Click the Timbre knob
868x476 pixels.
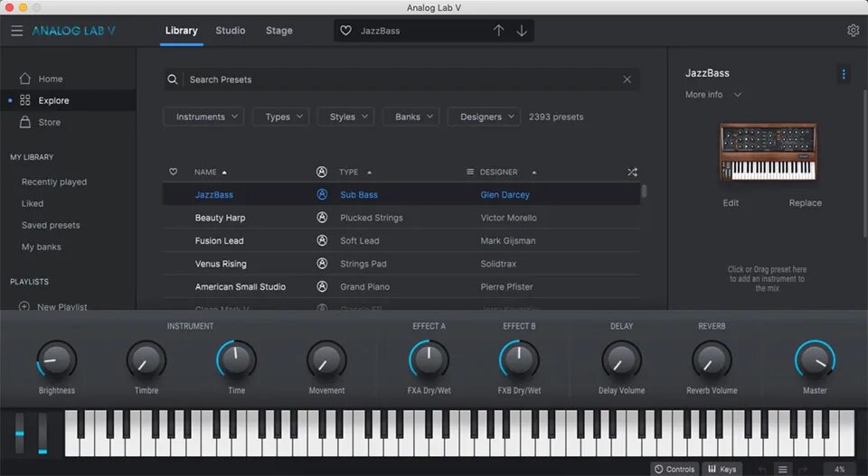[x=146, y=359]
